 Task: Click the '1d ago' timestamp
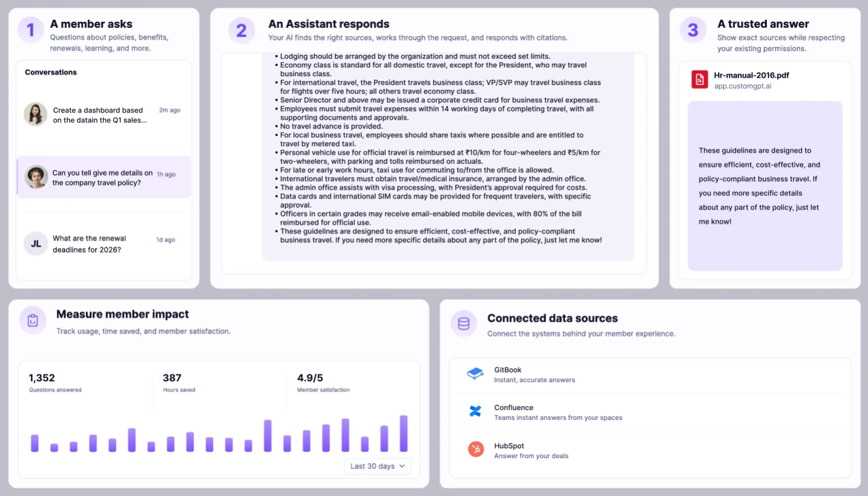click(x=166, y=240)
